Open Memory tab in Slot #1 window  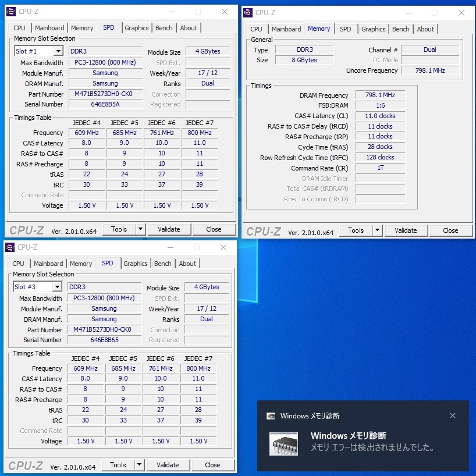click(82, 28)
